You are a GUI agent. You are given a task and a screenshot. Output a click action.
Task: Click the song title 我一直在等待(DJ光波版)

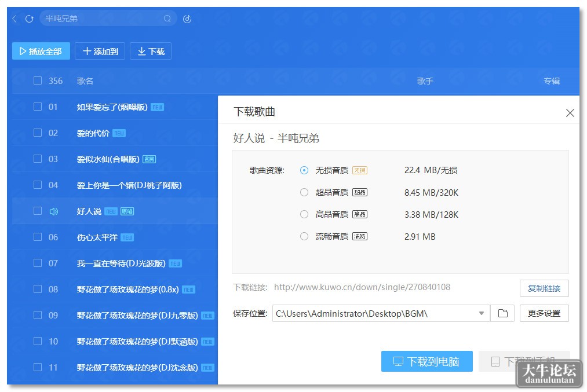(x=121, y=263)
